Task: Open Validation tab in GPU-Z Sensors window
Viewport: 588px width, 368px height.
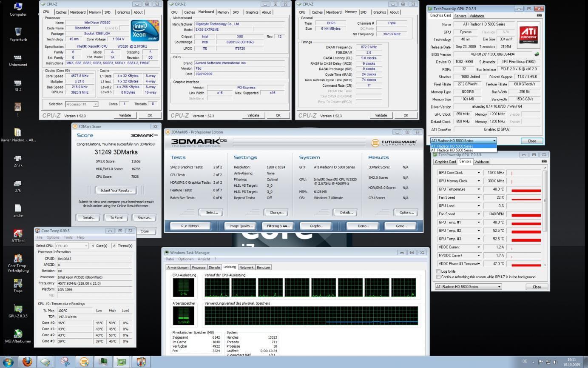Action: tap(481, 162)
